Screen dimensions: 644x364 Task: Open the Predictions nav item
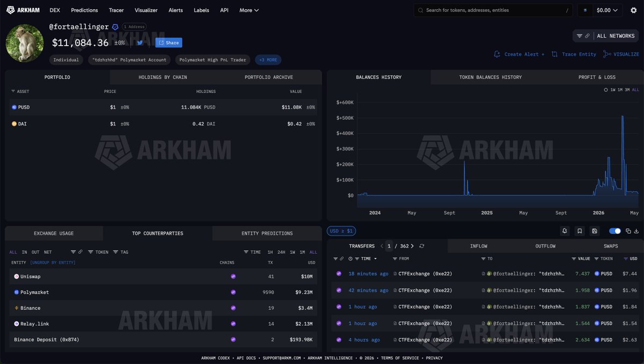84,10
